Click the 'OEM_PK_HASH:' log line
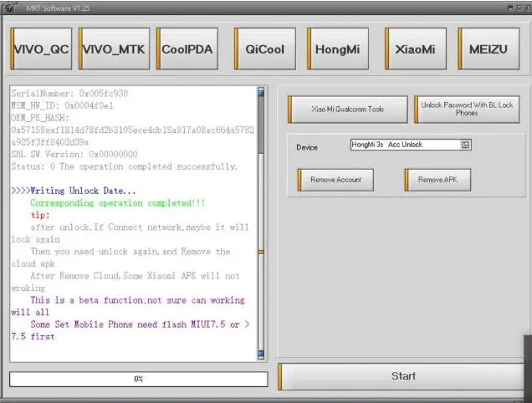Viewport: 532px width, 403px height. [40, 118]
